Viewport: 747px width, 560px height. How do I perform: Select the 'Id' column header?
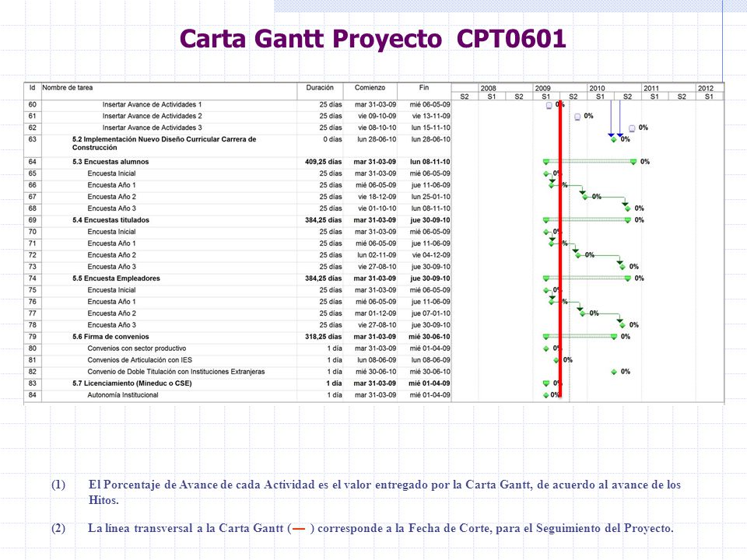33,88
